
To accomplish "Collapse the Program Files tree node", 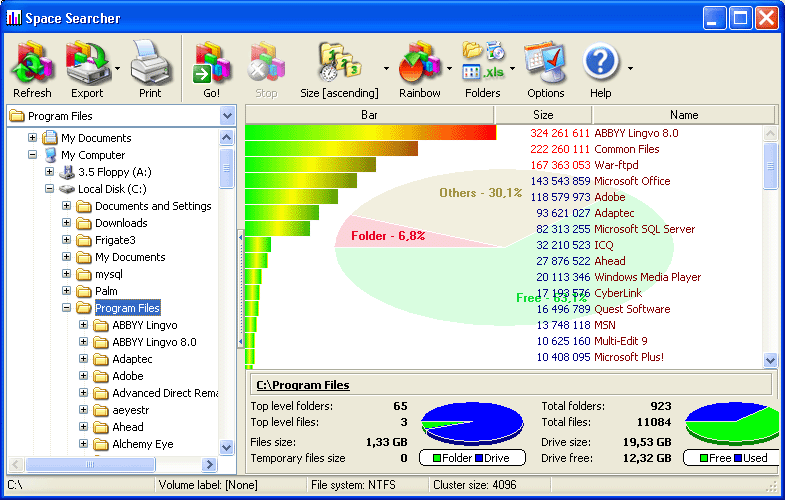I will 67,307.
